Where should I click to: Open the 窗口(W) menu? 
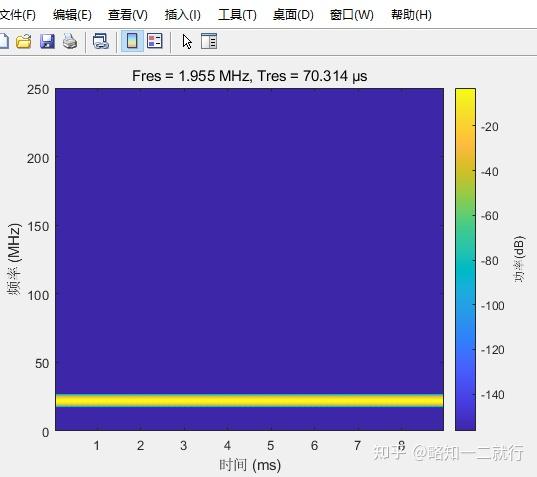[x=351, y=15]
